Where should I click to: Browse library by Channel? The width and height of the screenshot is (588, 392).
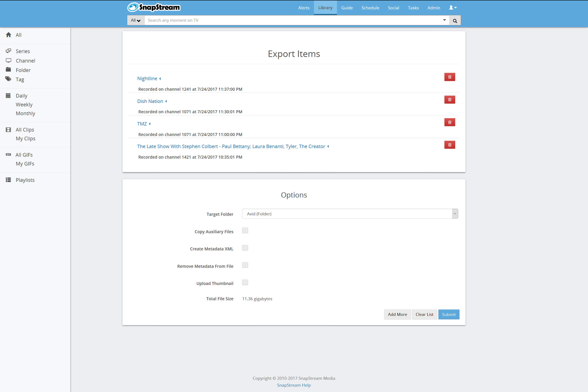coord(26,61)
